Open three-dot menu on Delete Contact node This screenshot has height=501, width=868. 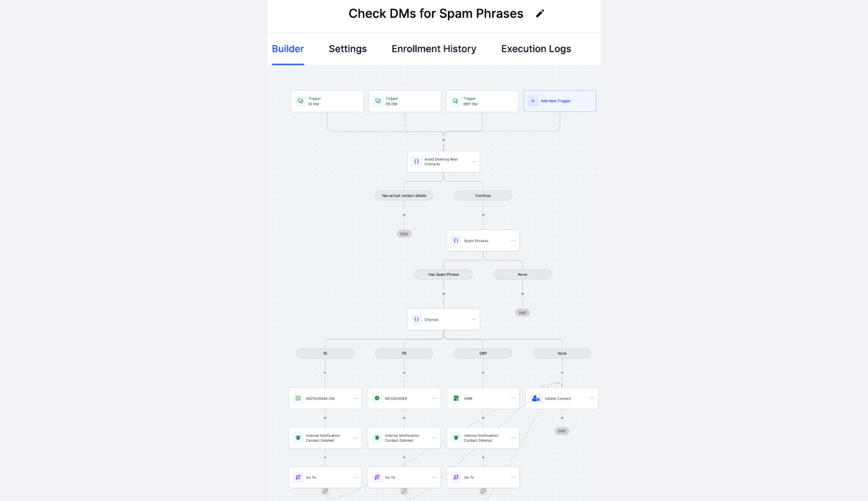coord(592,399)
